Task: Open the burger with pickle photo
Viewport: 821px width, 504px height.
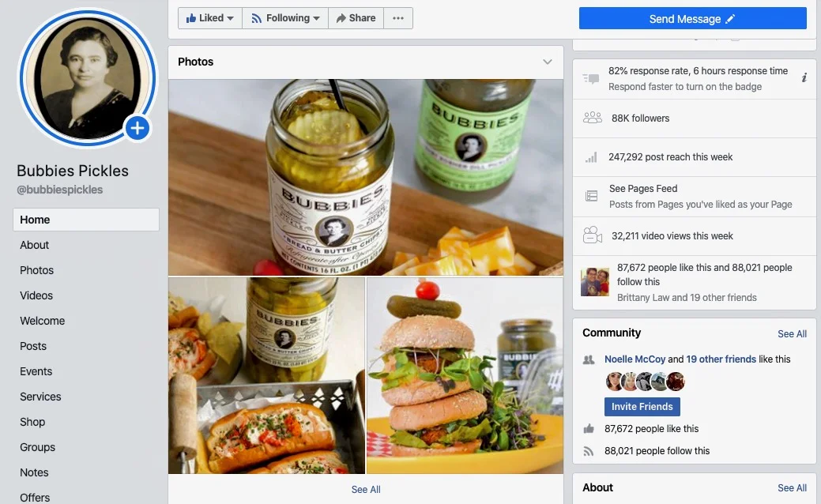Action: point(465,375)
